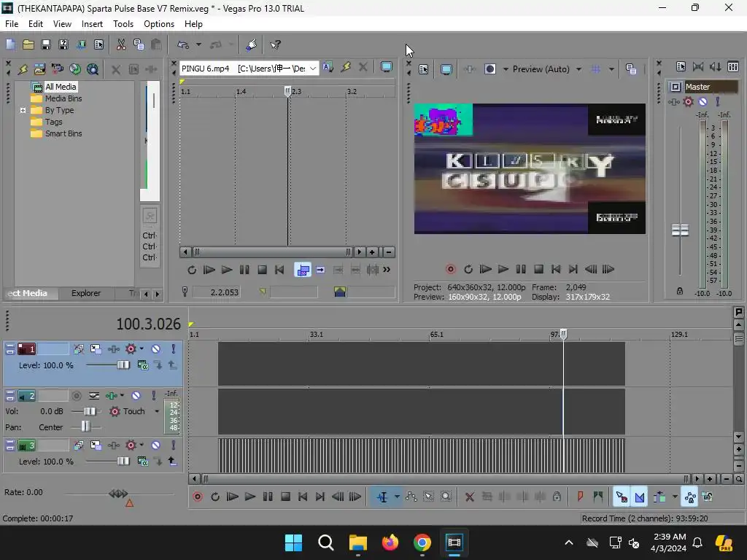This screenshot has height=560, width=747.
Task: Solo Track 1 with exclamation icon
Action: coord(174,349)
